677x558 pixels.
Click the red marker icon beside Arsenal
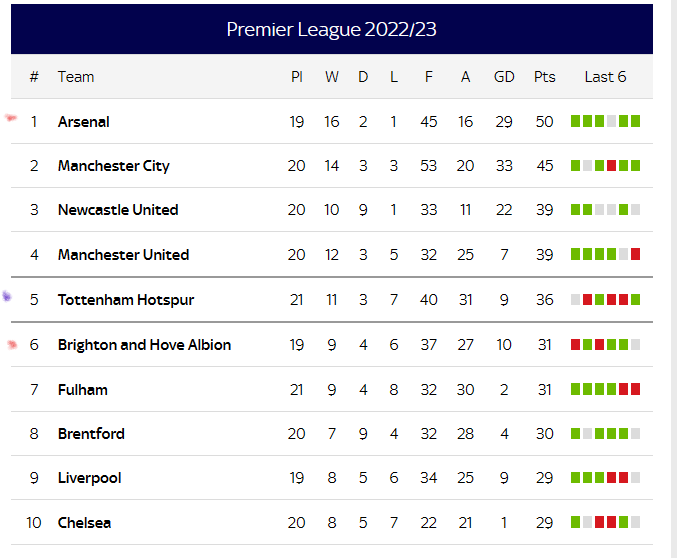[x=11, y=117]
